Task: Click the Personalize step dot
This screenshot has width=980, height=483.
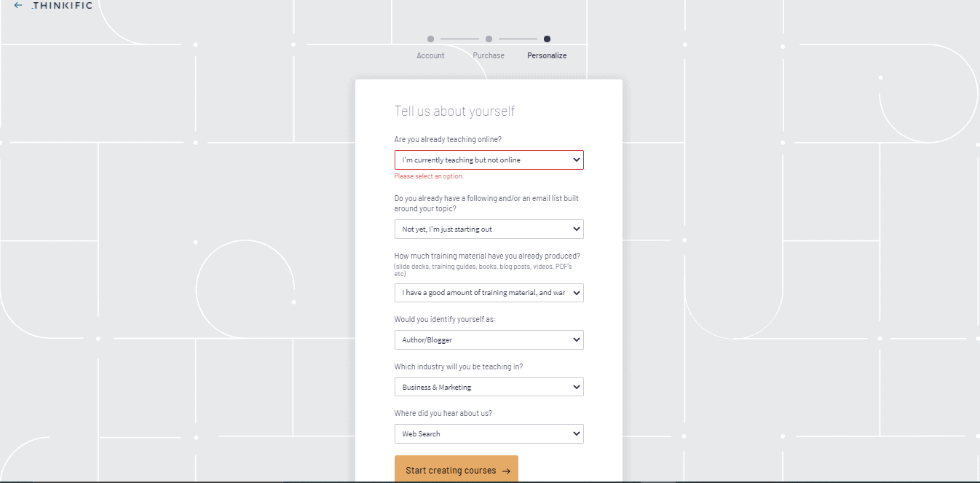Action: click(x=547, y=39)
